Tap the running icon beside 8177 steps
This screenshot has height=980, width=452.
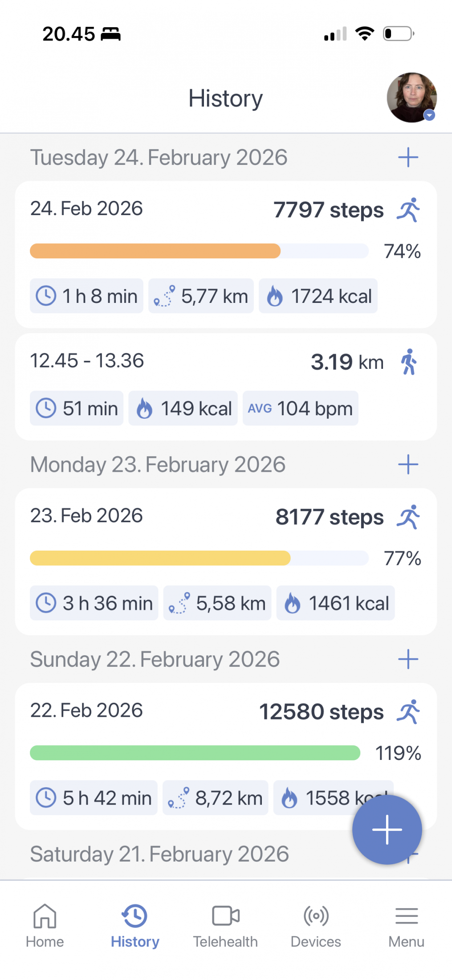408,517
